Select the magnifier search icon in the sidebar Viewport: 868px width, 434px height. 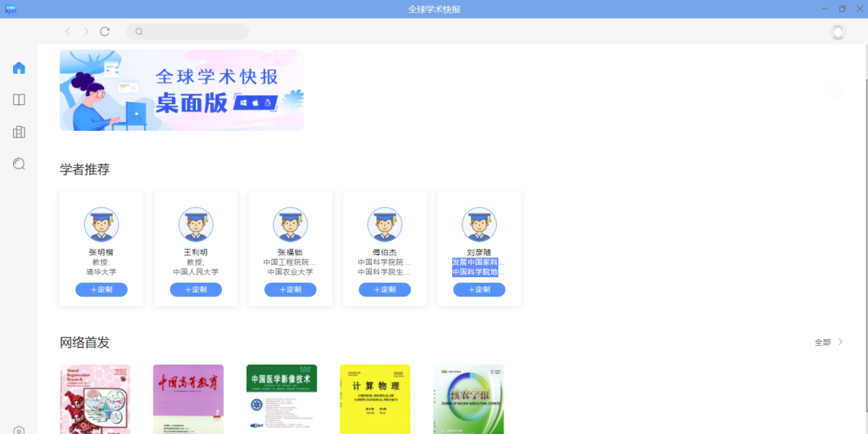[x=18, y=164]
